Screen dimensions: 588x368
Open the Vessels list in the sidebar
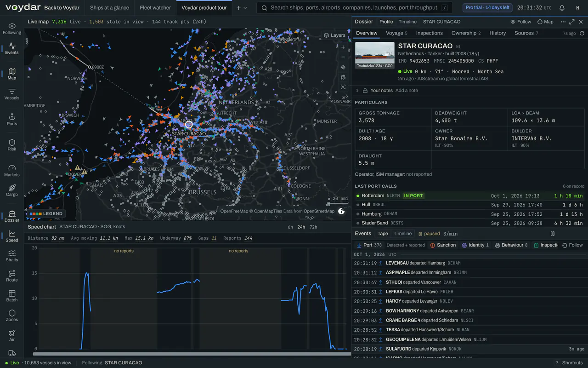pyautogui.click(x=12, y=94)
